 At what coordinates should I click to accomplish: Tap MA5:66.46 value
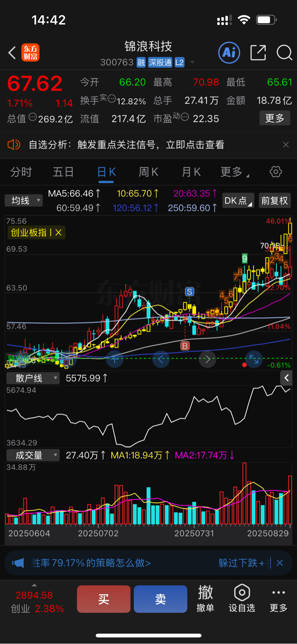point(74,193)
